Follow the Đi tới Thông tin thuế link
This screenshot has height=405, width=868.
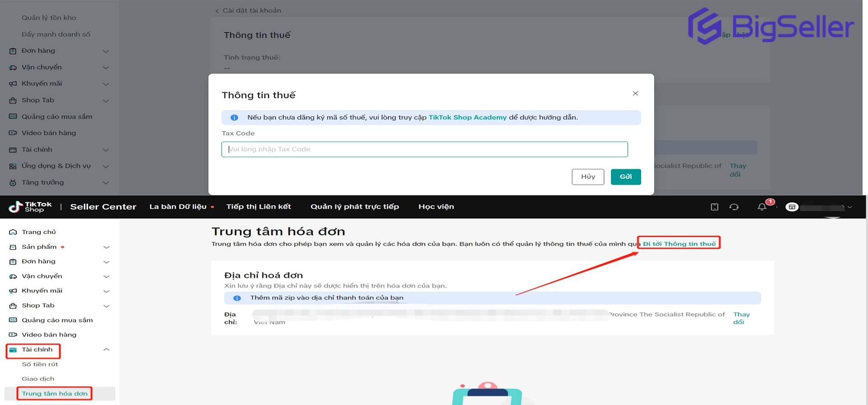(679, 244)
